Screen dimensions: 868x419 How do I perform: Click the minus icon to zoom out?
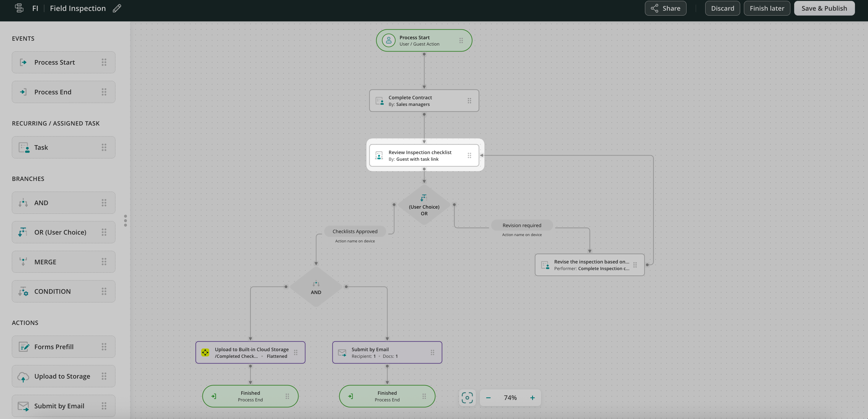[x=488, y=398]
